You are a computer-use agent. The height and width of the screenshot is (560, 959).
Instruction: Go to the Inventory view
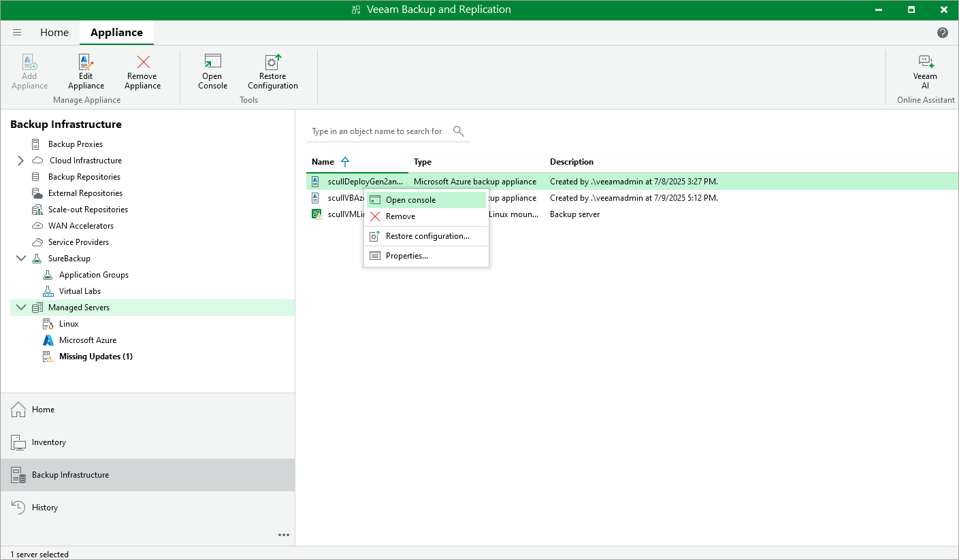point(148,442)
